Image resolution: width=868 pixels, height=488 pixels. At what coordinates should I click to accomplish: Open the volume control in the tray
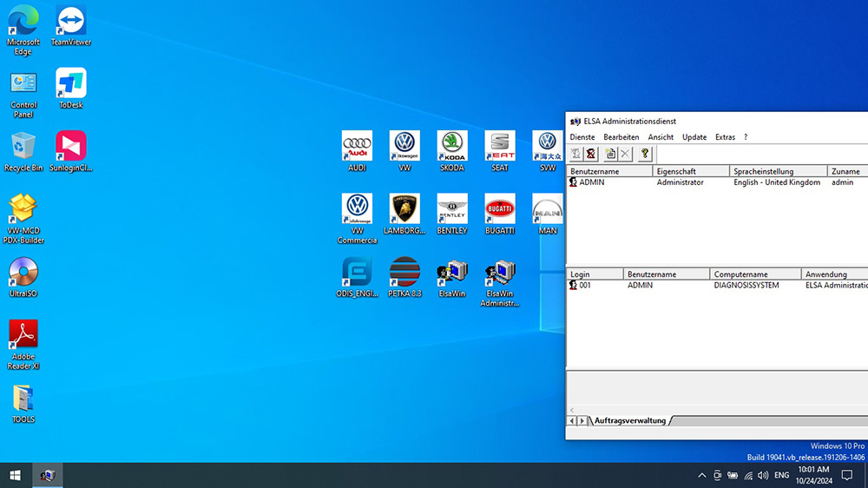(763, 475)
